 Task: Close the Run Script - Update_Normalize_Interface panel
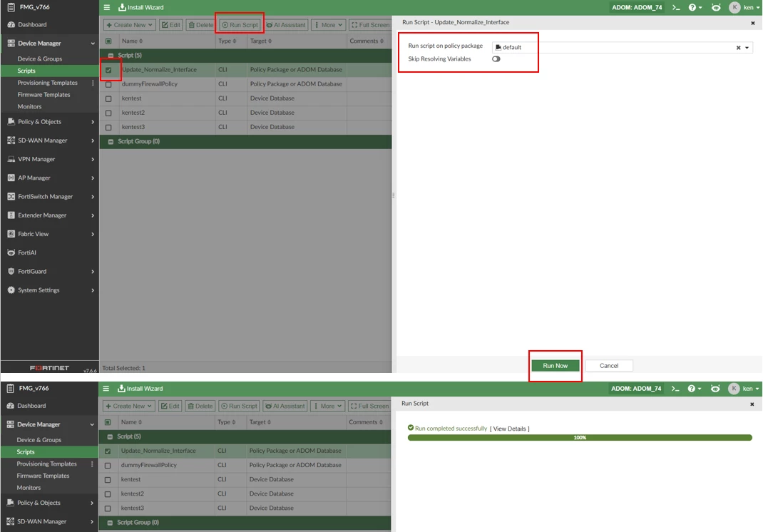(x=753, y=23)
